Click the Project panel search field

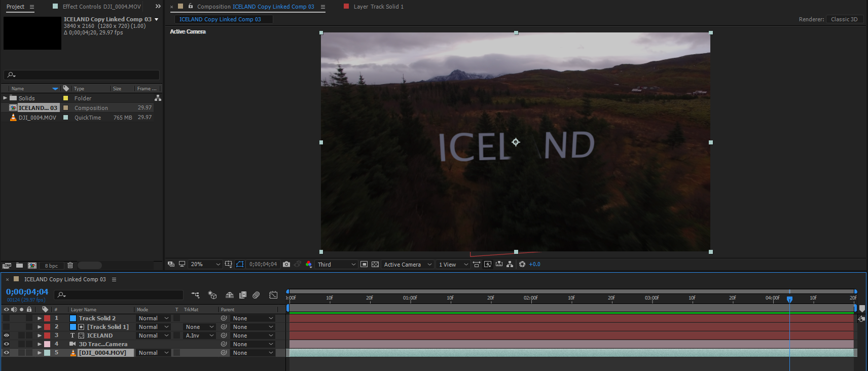(82, 75)
